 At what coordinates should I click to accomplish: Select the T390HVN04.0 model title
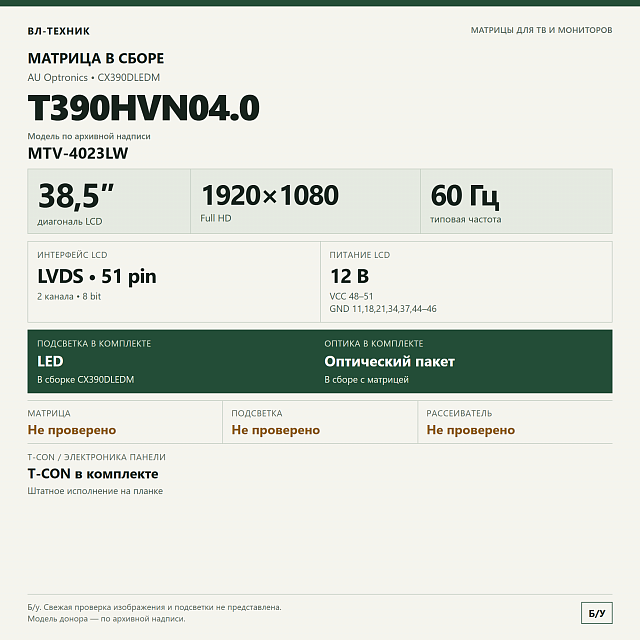(144, 108)
